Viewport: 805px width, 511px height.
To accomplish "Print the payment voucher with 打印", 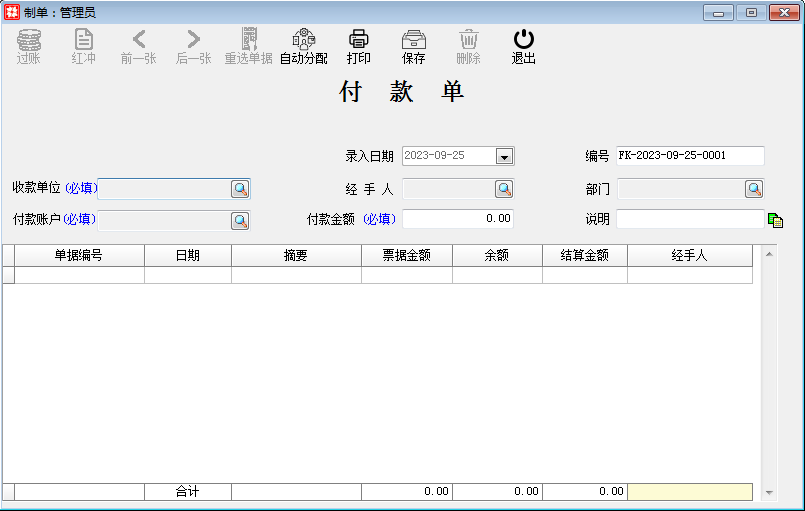I will 358,46.
